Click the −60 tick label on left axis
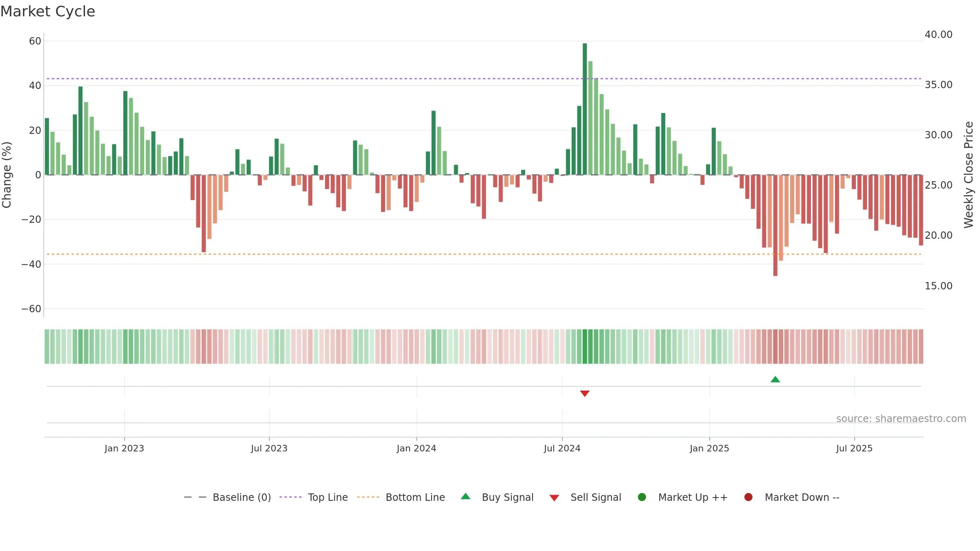Viewport: 980px width, 551px height. point(31,309)
